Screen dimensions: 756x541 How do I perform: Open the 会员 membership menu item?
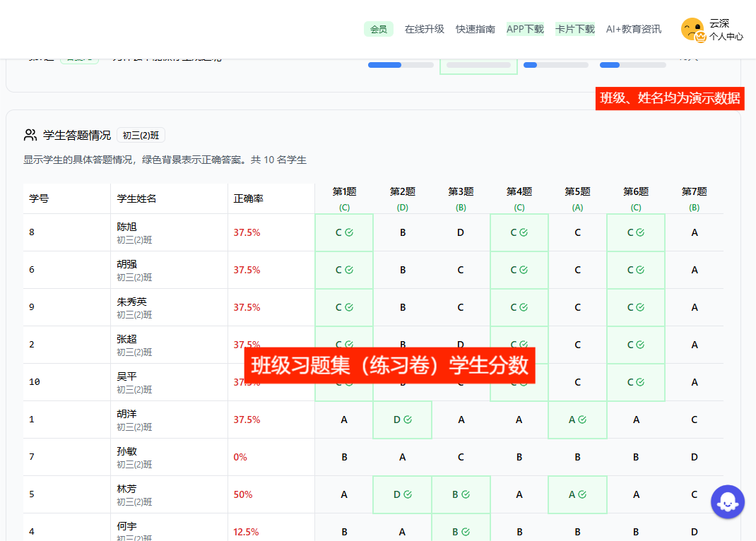click(379, 29)
